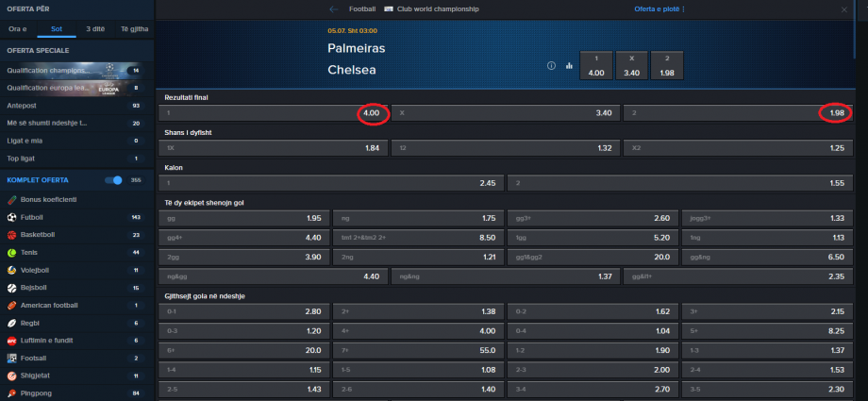Select gg1&gg2 odds 20.0
Screen dimensions: 868x401
tap(593, 257)
